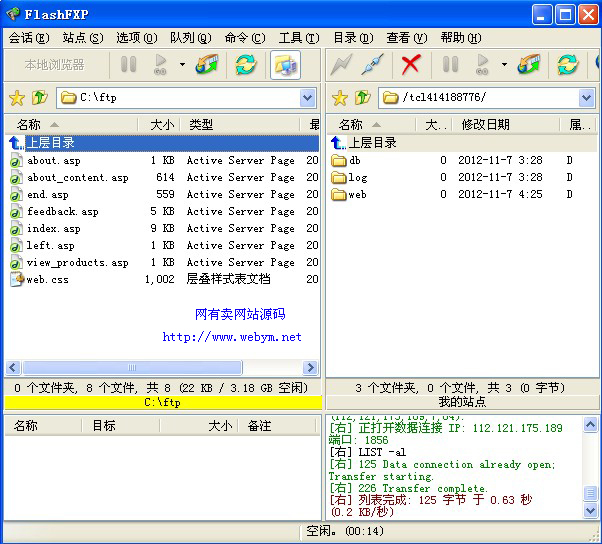Click the disconnect plug icon in right toolbar
The image size is (602, 544).
click(373, 65)
